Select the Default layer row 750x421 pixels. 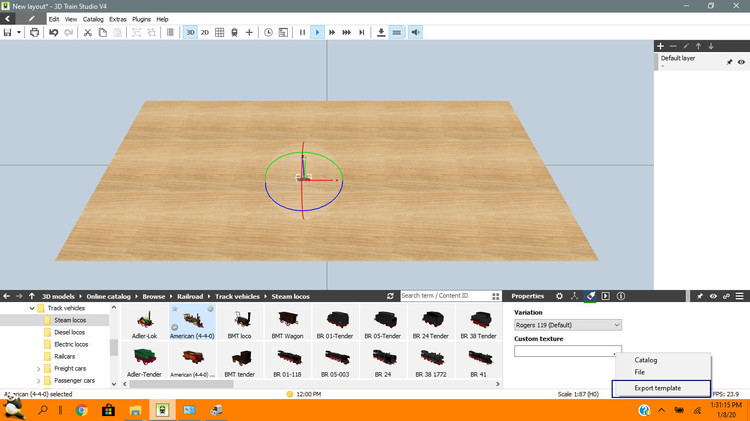(x=701, y=61)
